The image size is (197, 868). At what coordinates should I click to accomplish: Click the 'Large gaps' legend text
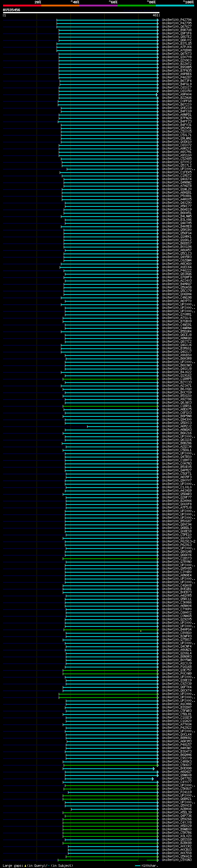(13, 865)
